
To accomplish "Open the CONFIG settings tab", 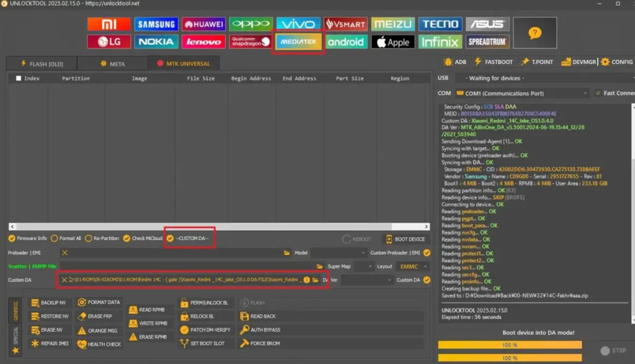I will pos(617,62).
